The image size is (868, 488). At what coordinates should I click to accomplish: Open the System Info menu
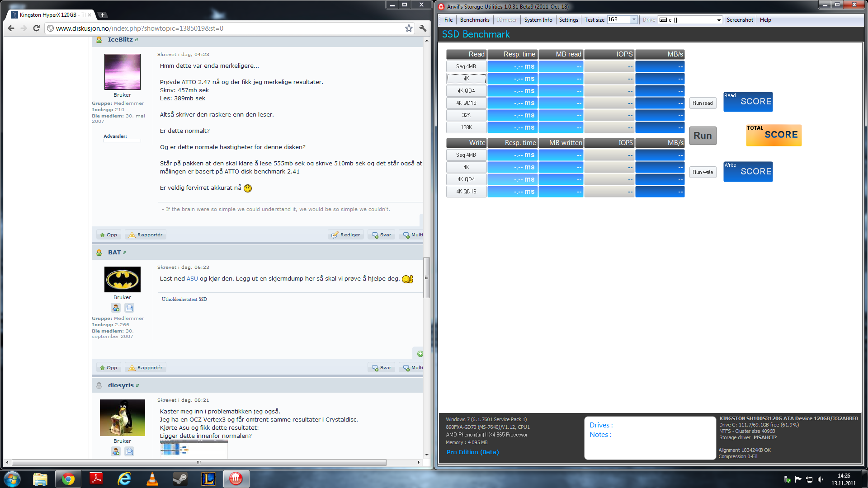pyautogui.click(x=538, y=20)
